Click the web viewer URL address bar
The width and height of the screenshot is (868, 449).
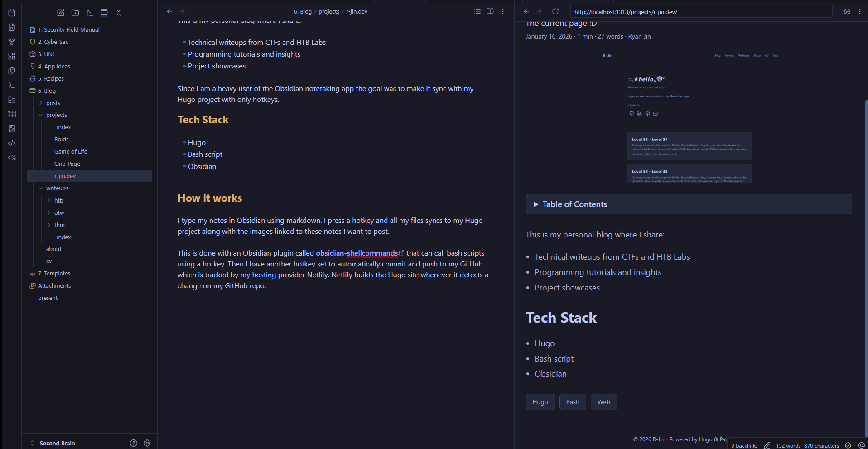(x=701, y=12)
